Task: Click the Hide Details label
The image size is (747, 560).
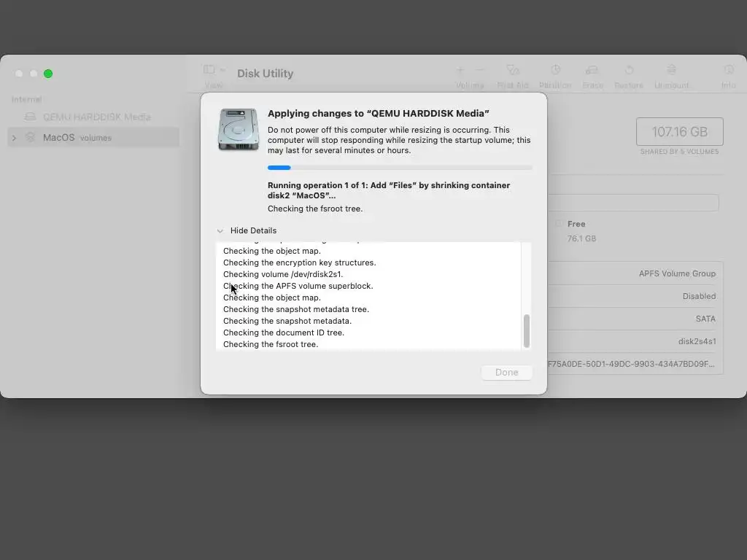Action: pyautogui.click(x=253, y=230)
